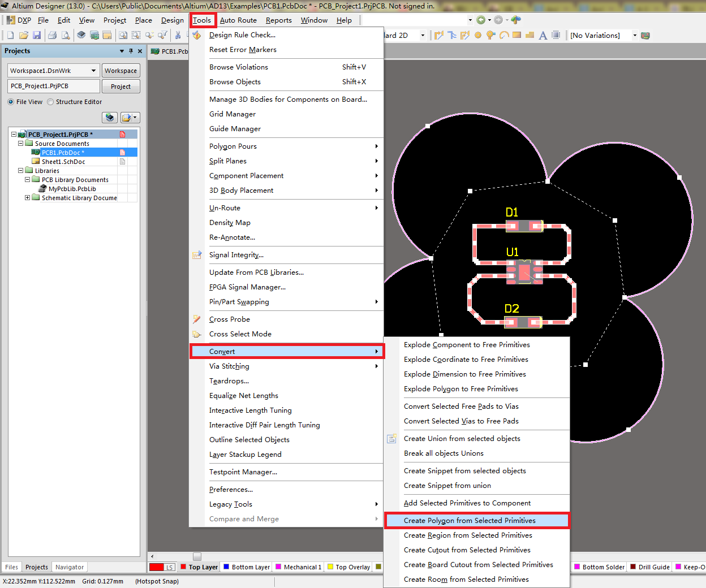This screenshot has width=706, height=588.
Task: Open Print Preview magnifier page icon
Action: 66,35
